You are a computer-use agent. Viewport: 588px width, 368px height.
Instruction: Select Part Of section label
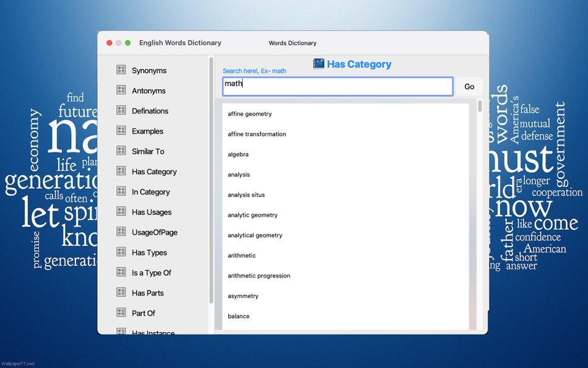tap(143, 313)
